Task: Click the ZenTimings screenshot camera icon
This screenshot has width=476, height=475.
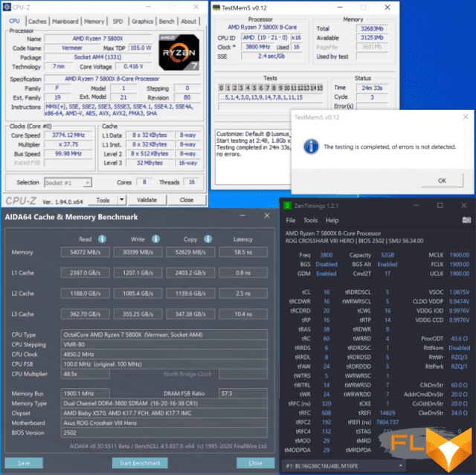Action: click(466, 220)
